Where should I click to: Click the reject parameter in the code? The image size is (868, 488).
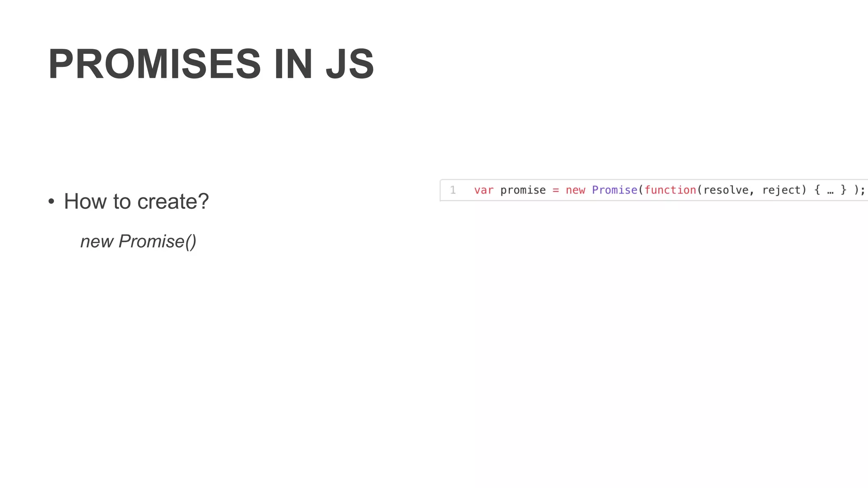782,190
